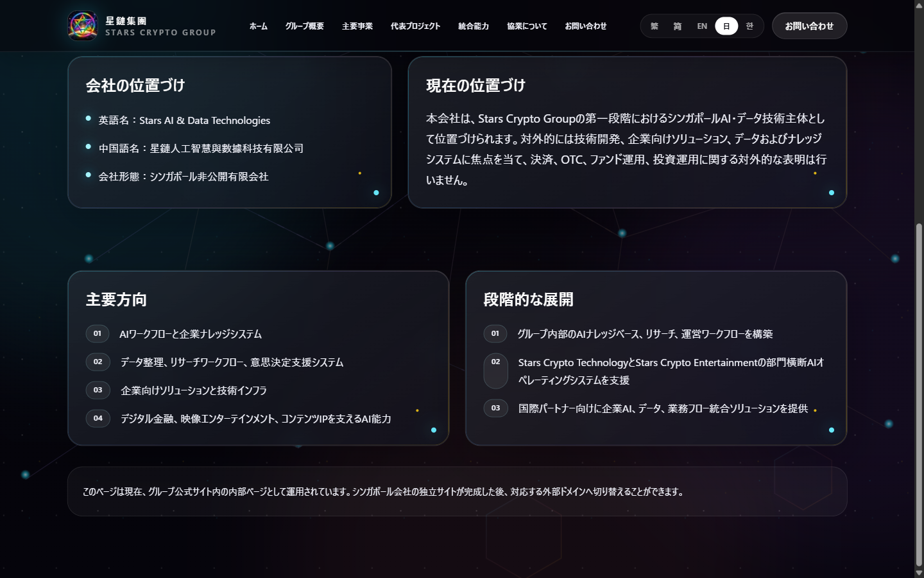Click the 02 badge beside Stars Crypto Technology item

click(496, 371)
